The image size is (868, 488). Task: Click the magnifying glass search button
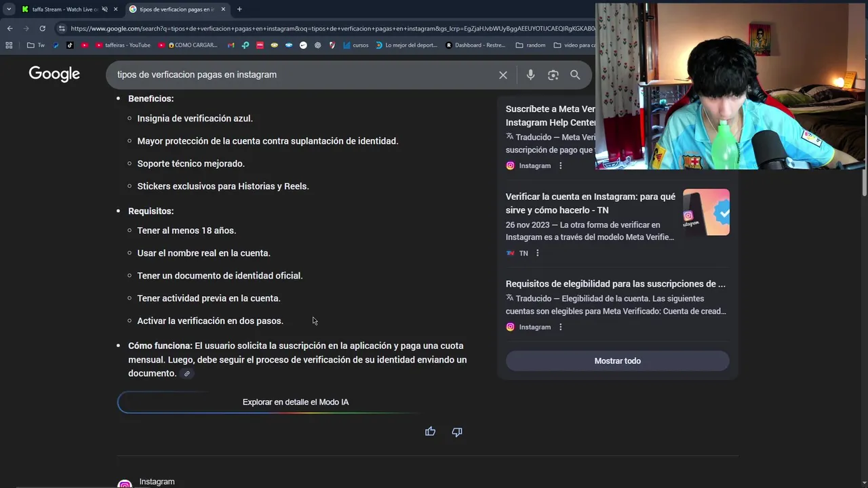click(x=575, y=75)
